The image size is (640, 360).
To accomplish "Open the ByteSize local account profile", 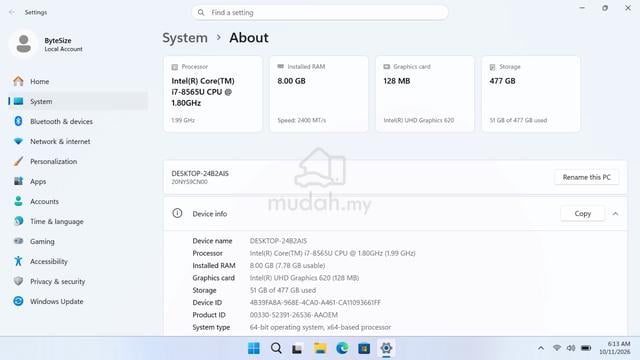I will point(46,44).
